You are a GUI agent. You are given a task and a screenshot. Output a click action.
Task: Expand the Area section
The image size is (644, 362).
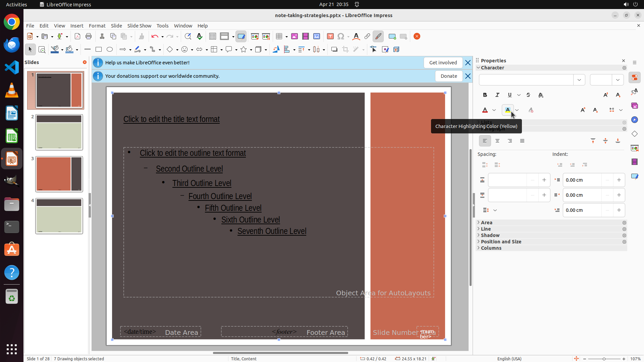tap(487, 223)
